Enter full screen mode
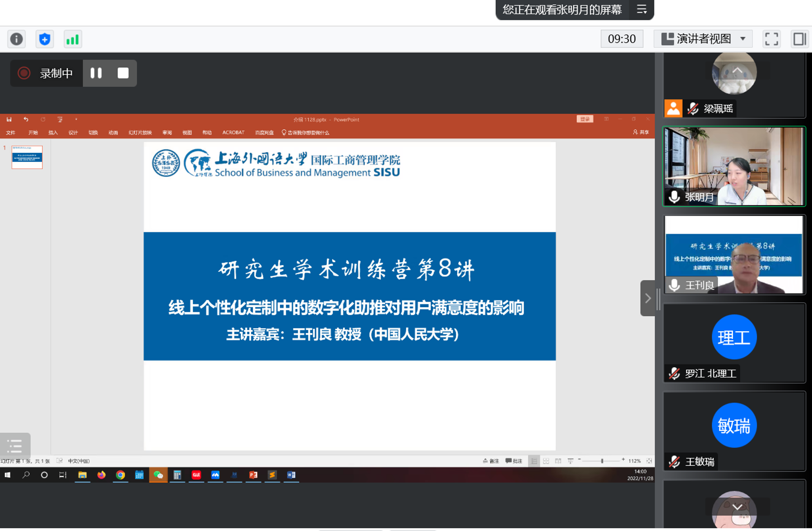The width and height of the screenshot is (812, 531). tap(771, 39)
